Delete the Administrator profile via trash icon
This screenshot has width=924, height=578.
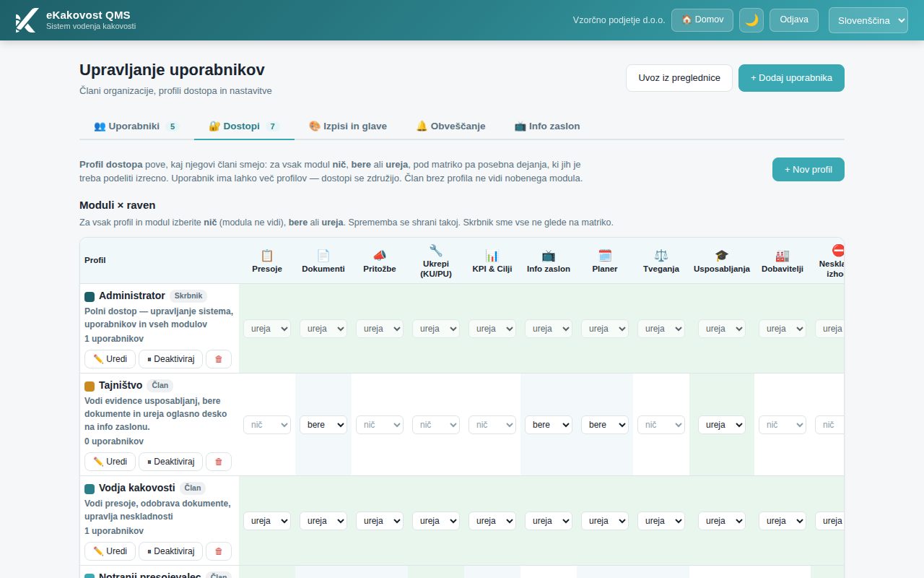pyautogui.click(x=219, y=359)
